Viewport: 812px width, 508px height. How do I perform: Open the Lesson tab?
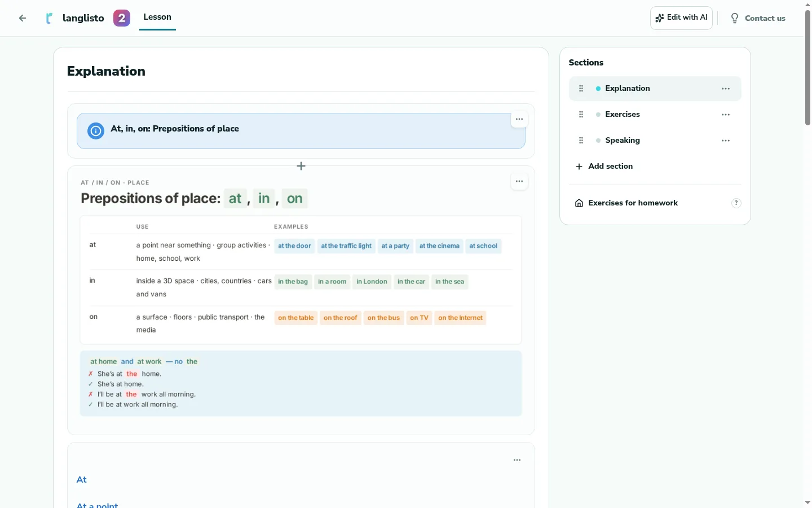click(157, 17)
